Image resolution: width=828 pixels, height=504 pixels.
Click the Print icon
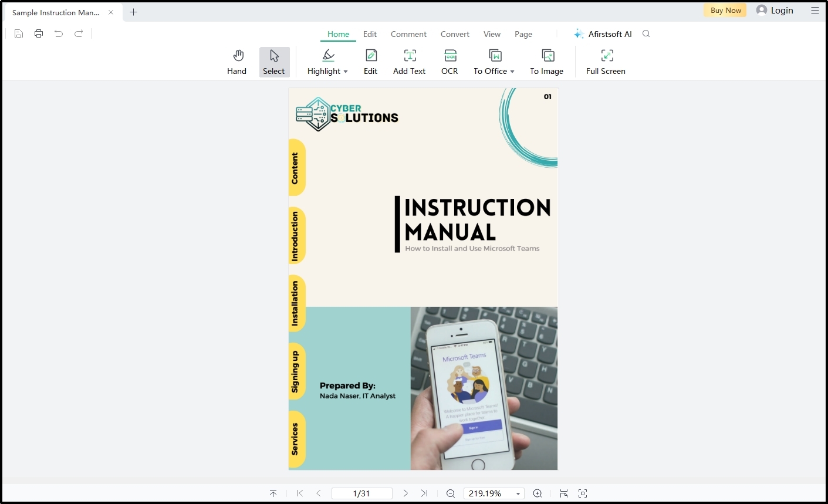tap(39, 33)
